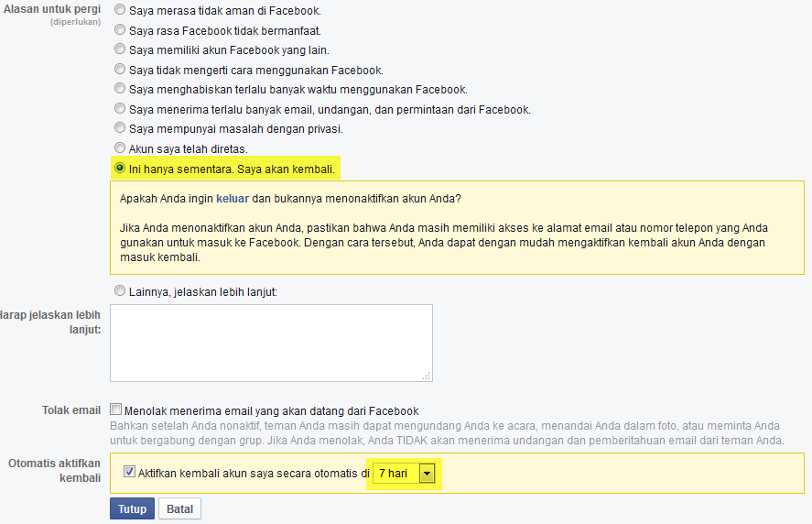
Task: Select 'Saya mempunyai masalah dengan privasi'
Action: coord(120,128)
